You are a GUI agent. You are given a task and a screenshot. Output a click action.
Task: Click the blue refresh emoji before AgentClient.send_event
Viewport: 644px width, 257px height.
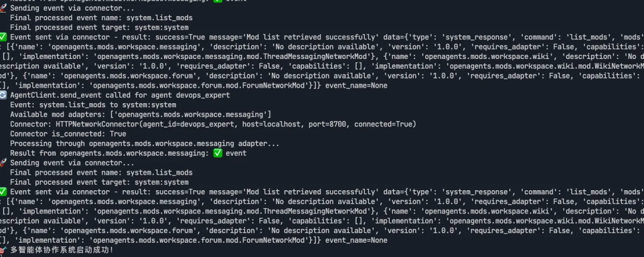click(3, 95)
